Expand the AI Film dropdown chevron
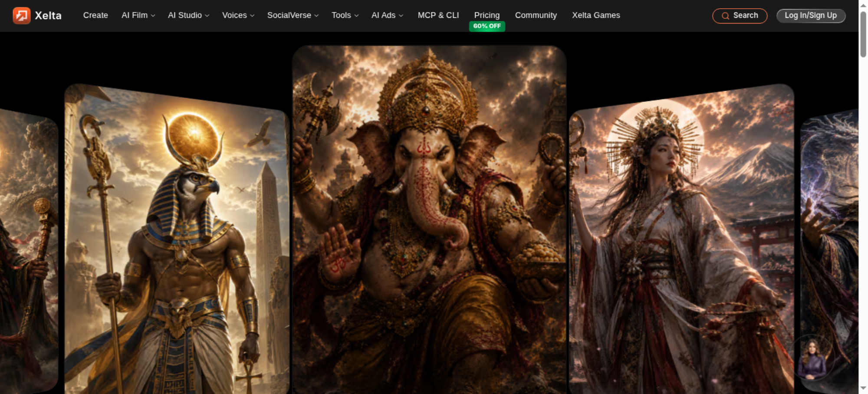 click(x=153, y=16)
